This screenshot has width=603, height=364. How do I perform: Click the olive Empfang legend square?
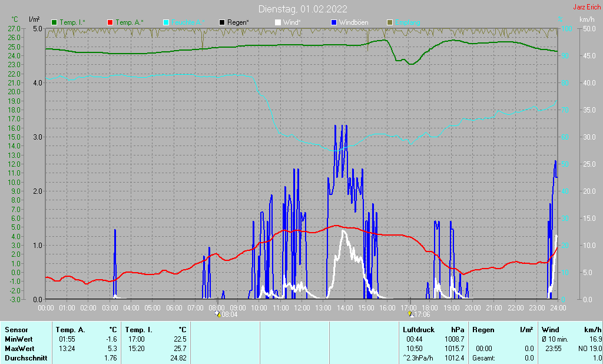click(x=390, y=22)
